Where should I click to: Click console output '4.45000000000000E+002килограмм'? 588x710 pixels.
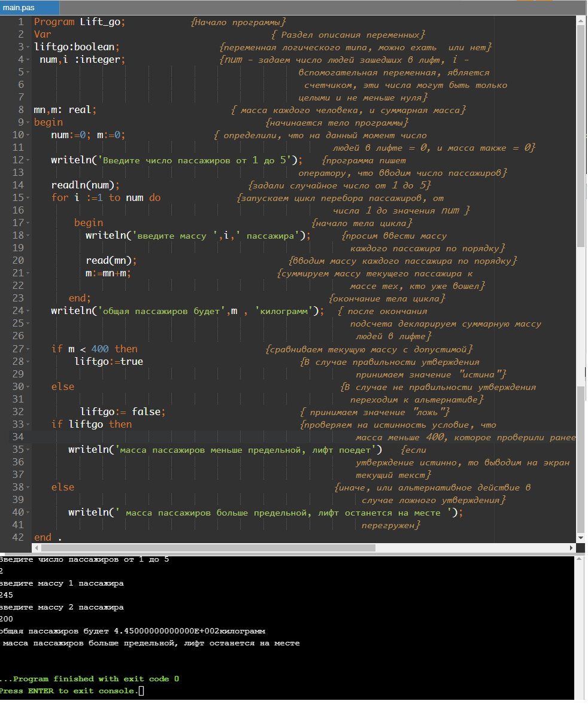190,632
